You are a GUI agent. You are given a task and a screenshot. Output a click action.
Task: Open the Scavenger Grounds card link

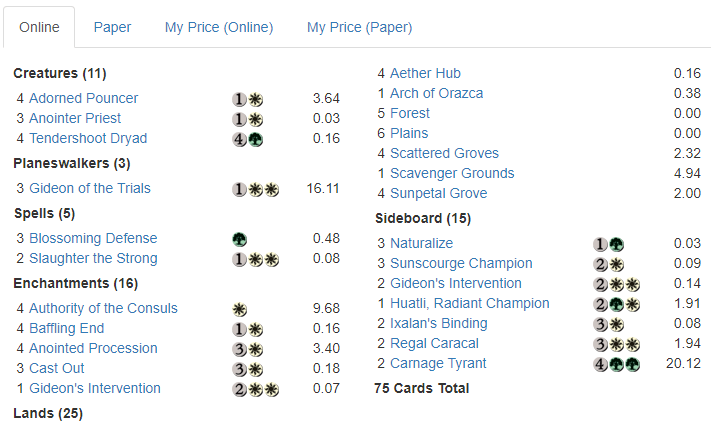[452, 173]
